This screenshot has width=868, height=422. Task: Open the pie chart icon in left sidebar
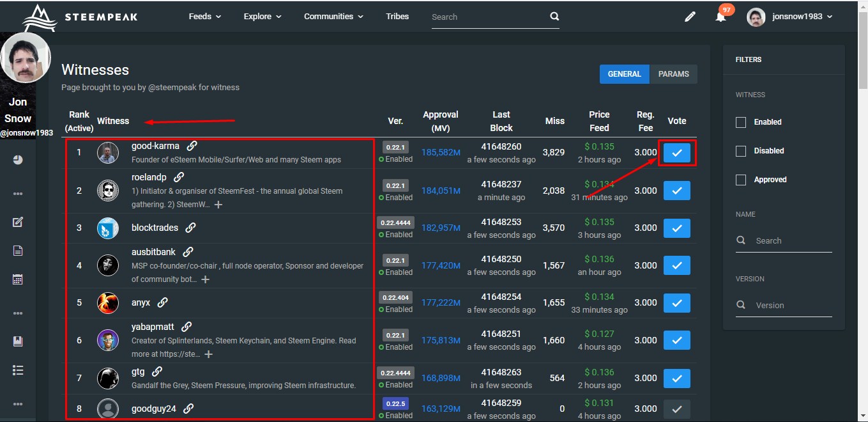click(18, 159)
